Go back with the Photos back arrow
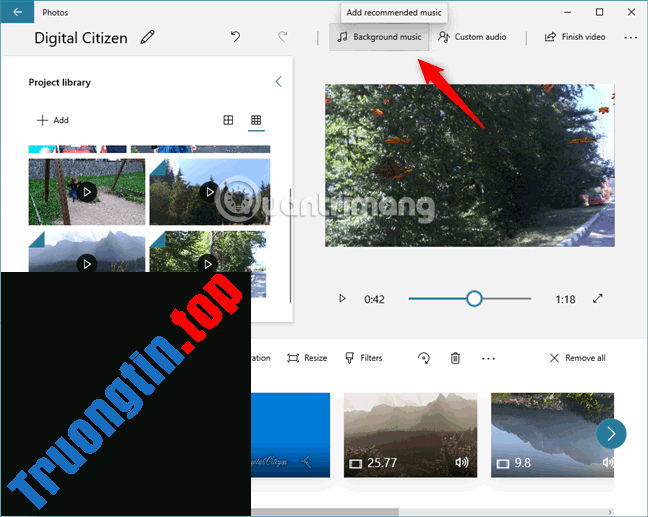Screen dimensions: 648x517 click(17, 12)
